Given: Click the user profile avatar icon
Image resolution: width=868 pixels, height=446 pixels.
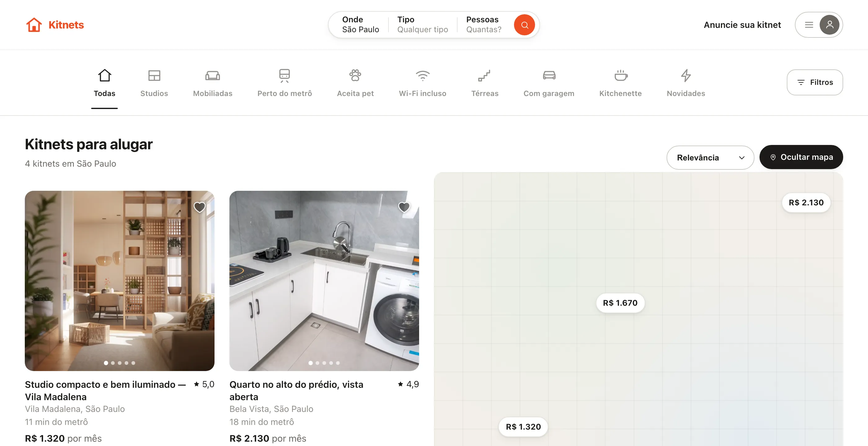Looking at the screenshot, I should tap(830, 24).
